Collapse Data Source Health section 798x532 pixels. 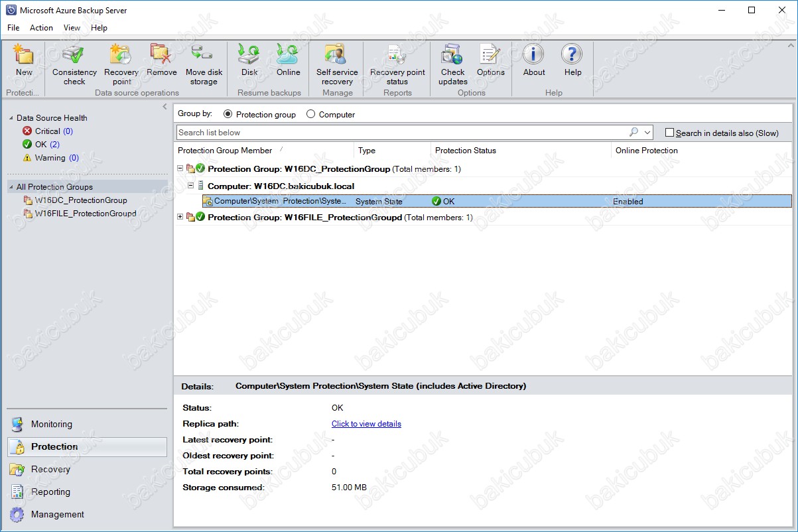click(x=11, y=118)
